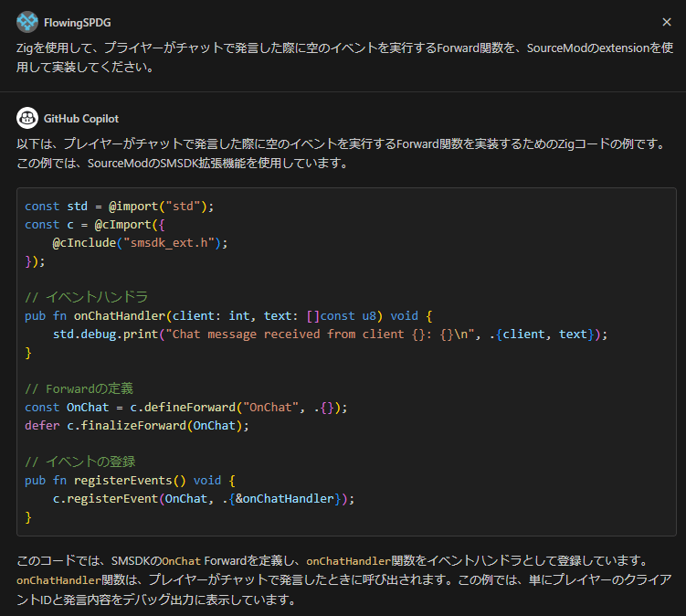Click the pub fn onChatHandler declaration line
Image resolution: width=686 pixels, height=616 pixels.
coord(228,316)
